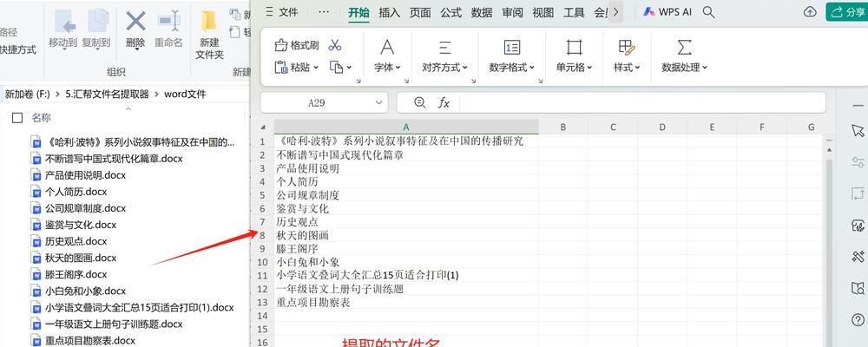
Task: Switch to the Tools (工具) tab
Action: [x=574, y=13]
